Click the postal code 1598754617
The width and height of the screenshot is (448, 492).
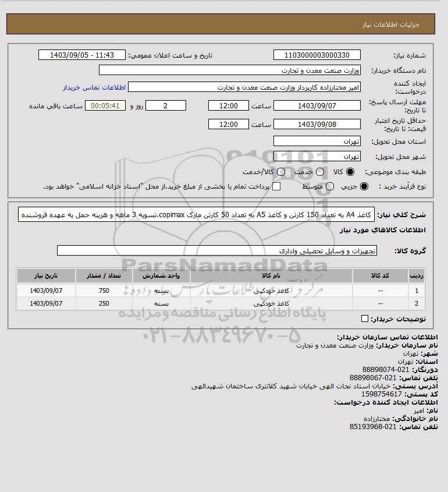click(x=382, y=394)
